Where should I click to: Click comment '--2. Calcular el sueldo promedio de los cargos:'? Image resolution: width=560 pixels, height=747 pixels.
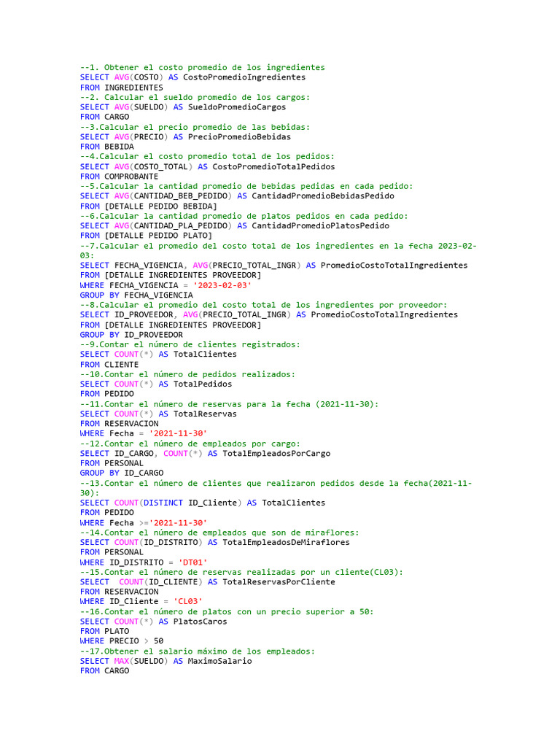195,97
